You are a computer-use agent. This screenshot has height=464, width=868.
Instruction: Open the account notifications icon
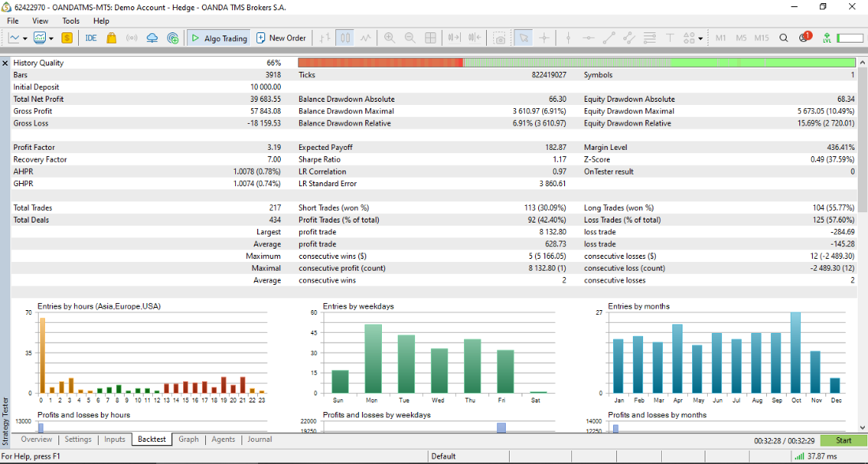(804, 37)
